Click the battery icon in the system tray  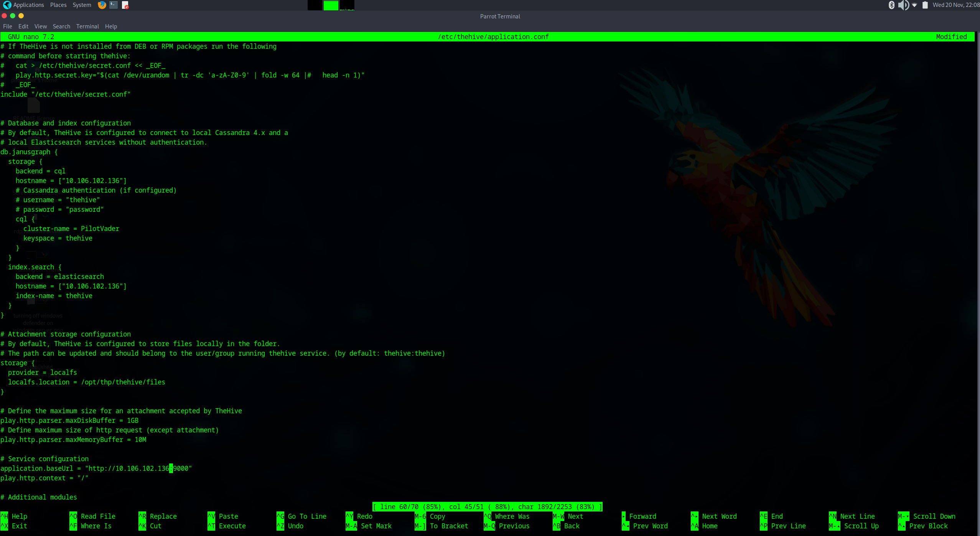[x=925, y=5]
